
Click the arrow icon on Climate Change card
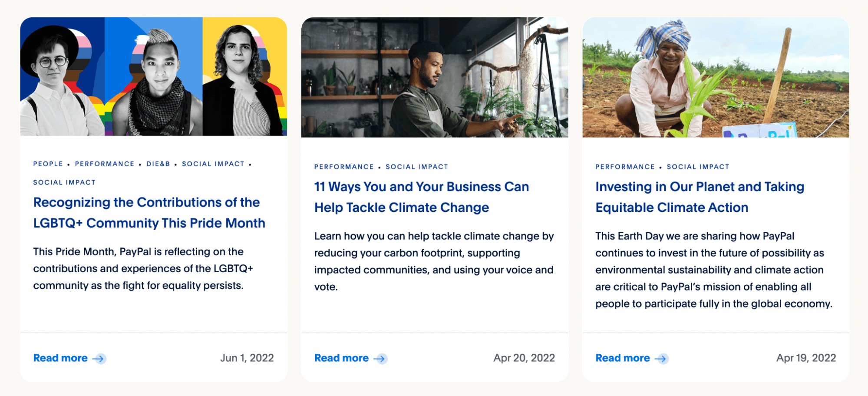[380, 359]
